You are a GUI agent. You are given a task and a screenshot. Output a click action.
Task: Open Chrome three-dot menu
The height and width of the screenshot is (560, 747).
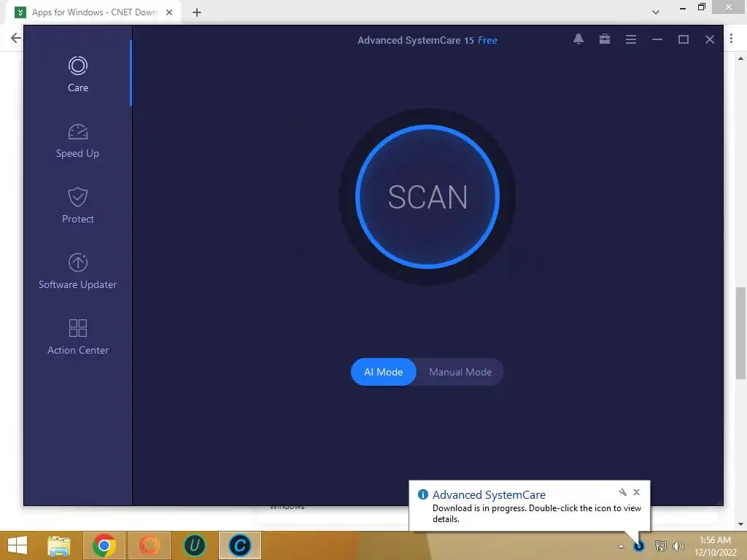[731, 39]
